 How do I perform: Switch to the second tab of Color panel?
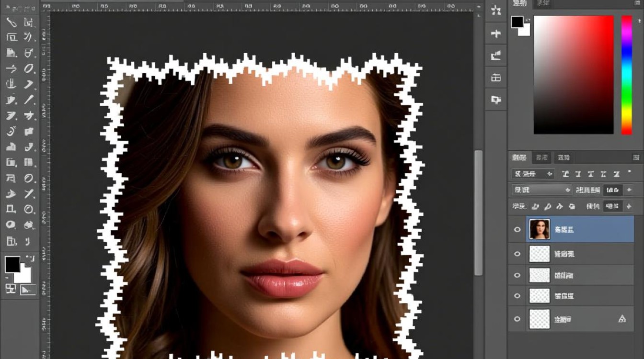[x=542, y=3]
